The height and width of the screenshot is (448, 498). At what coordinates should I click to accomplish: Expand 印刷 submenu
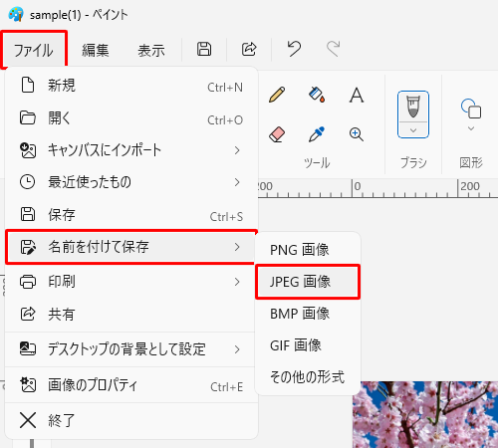click(131, 282)
